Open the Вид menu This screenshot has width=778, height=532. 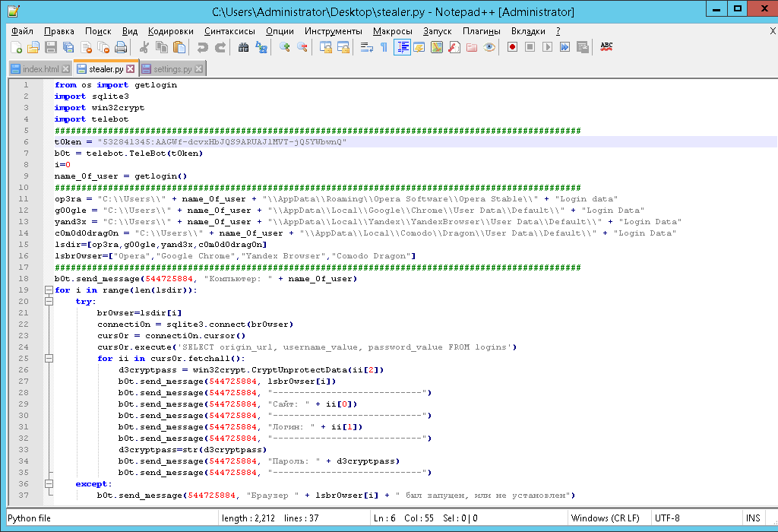pyautogui.click(x=130, y=31)
